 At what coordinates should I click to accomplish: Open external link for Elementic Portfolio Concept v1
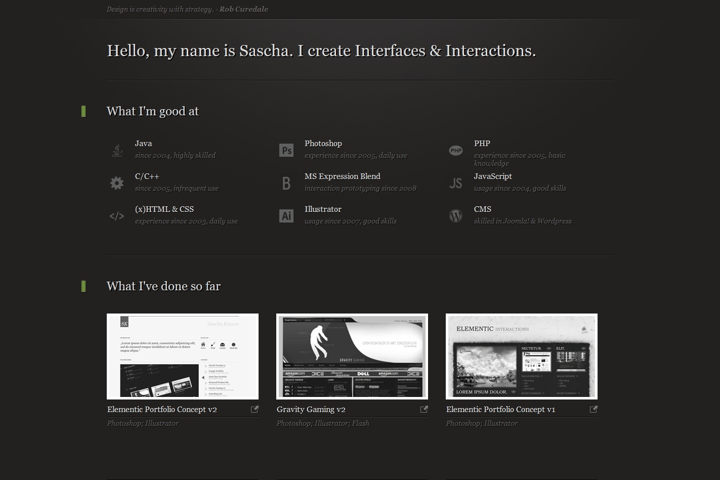point(593,409)
